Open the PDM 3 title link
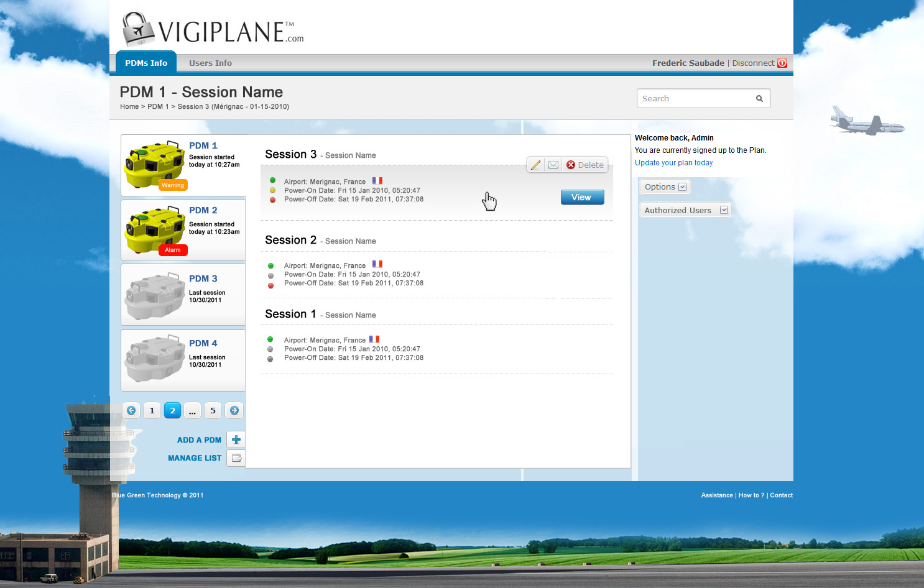 click(x=203, y=278)
